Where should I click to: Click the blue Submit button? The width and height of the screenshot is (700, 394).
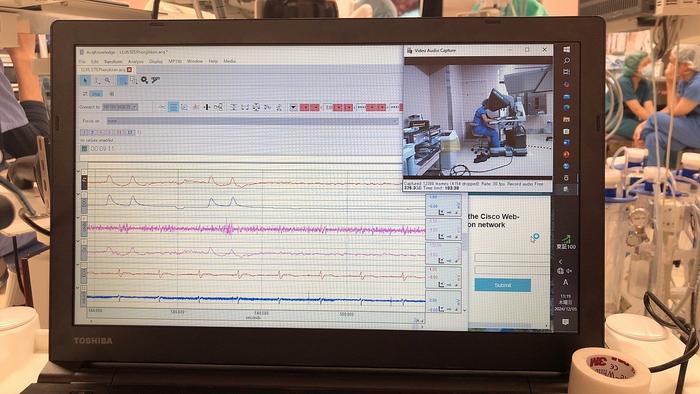tap(503, 285)
